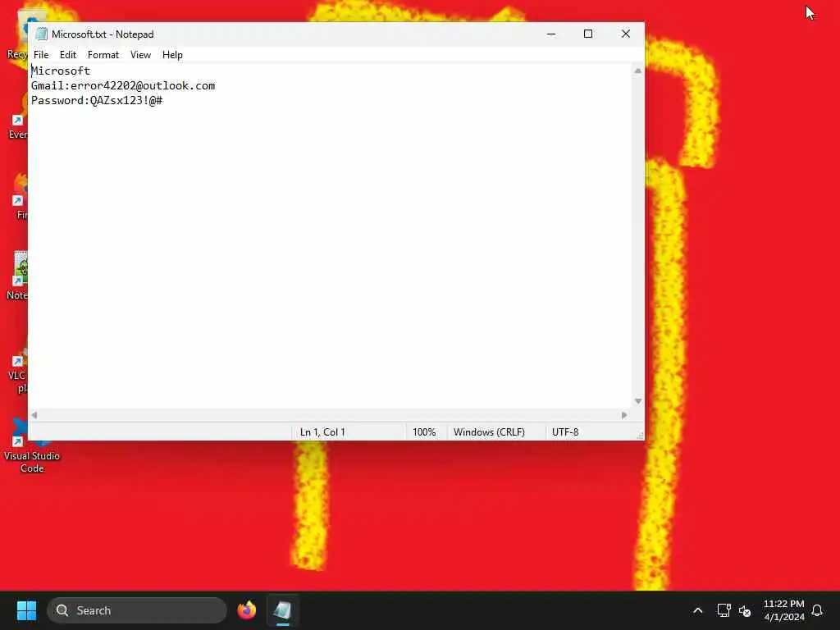Open the Edit menu in Notepad
The width and height of the screenshot is (840, 630).
tap(67, 55)
